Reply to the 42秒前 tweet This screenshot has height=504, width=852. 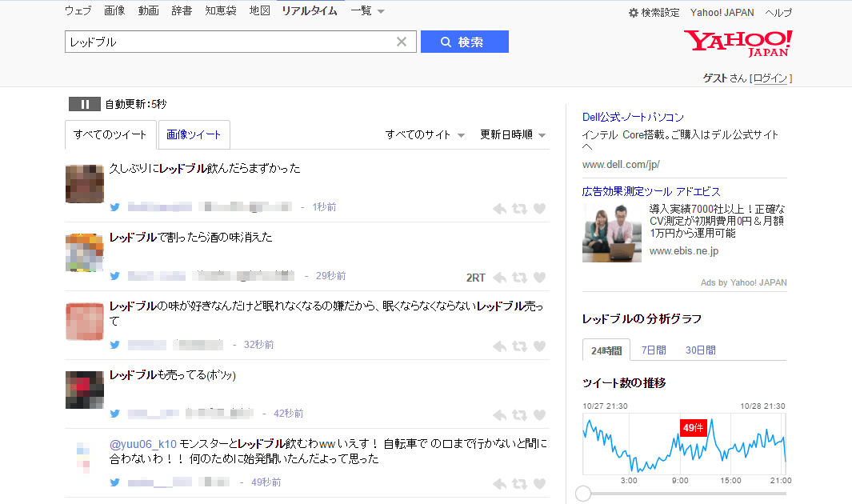pyautogui.click(x=500, y=415)
